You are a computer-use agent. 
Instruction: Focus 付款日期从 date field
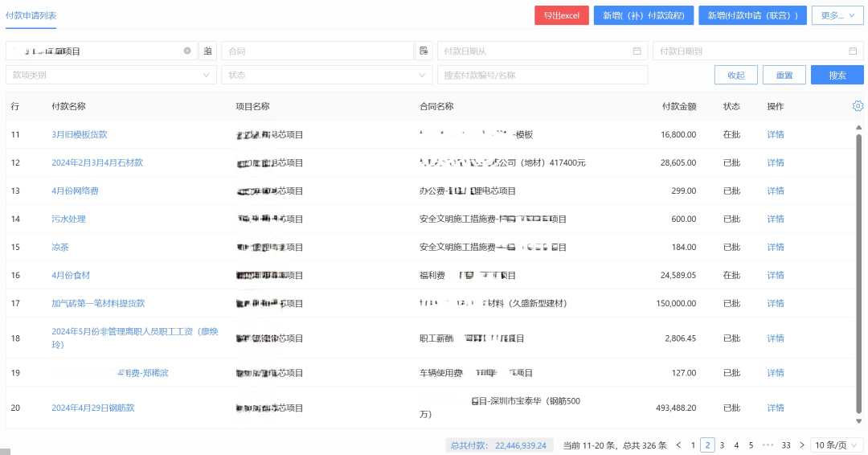(x=542, y=51)
